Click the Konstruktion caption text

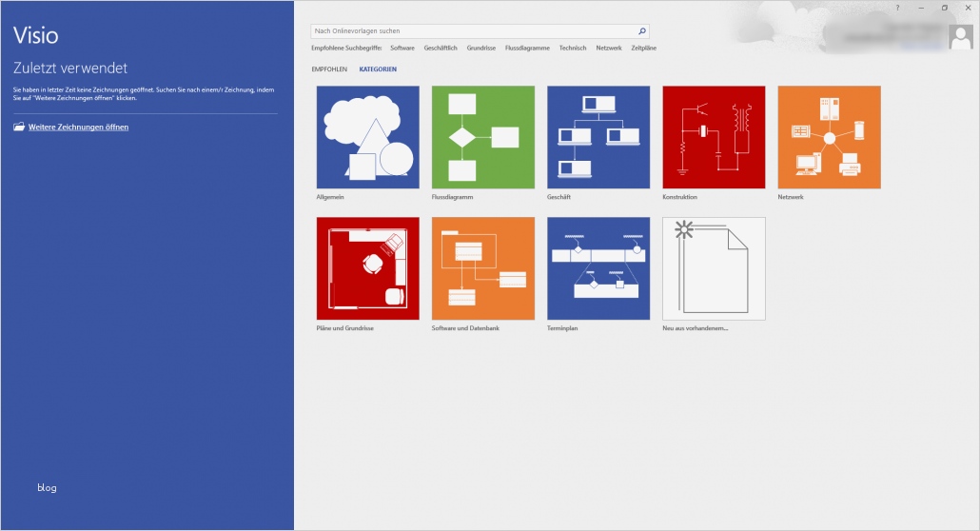point(679,196)
